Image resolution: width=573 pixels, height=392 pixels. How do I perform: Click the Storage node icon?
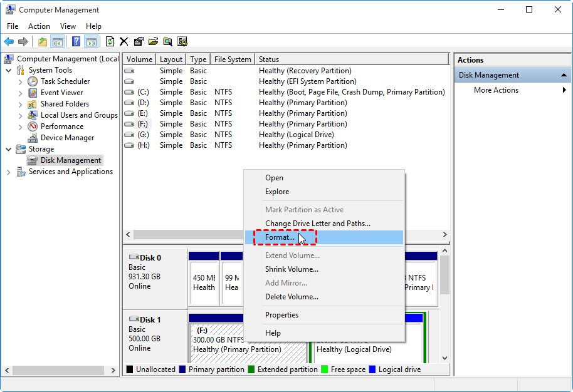pyautogui.click(x=21, y=149)
